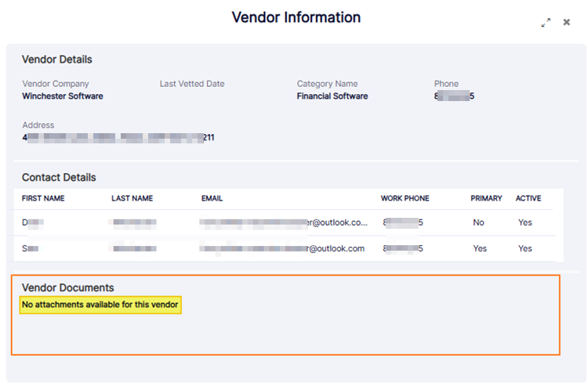The image size is (588, 387).
Task: Select the first contact's truncated outlook email
Action: (283, 222)
